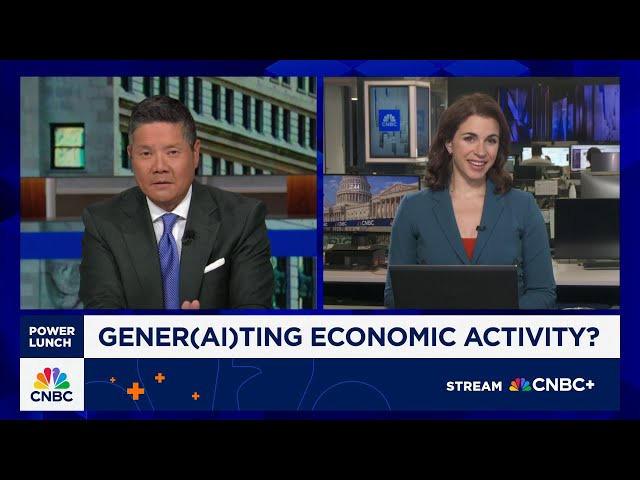Viewport: 640px width, 480px height.
Task: Click the "STREAM" text in banner
Action: point(474,386)
